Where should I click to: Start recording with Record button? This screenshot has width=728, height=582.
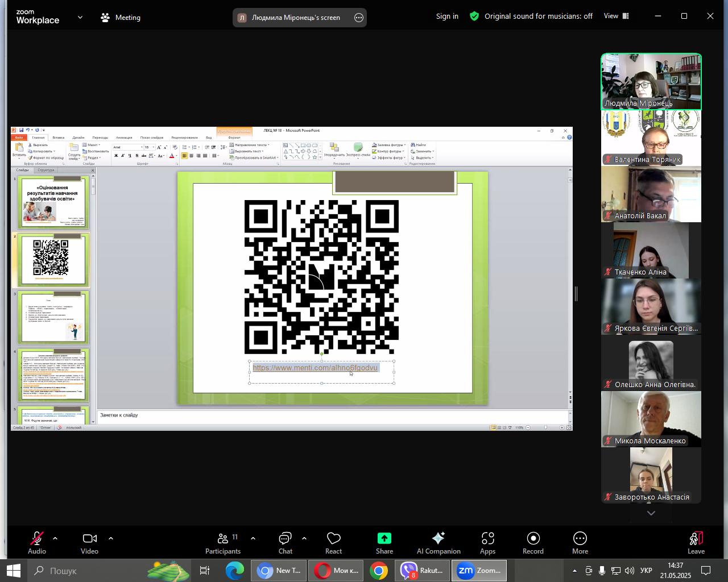click(x=533, y=543)
